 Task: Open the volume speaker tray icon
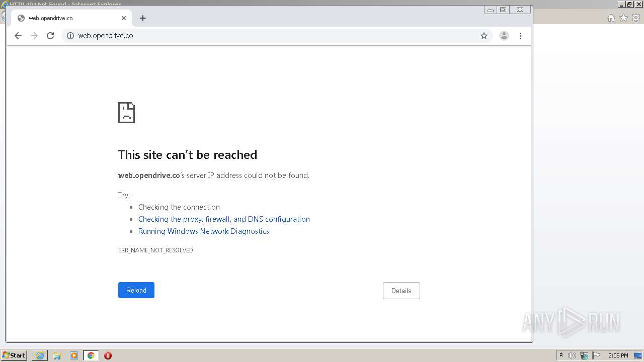[x=572, y=355]
